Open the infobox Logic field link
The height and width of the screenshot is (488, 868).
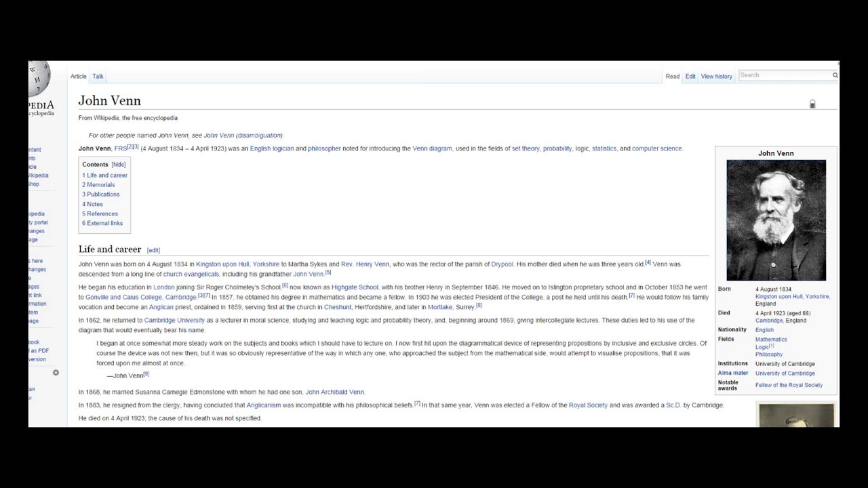(762, 347)
